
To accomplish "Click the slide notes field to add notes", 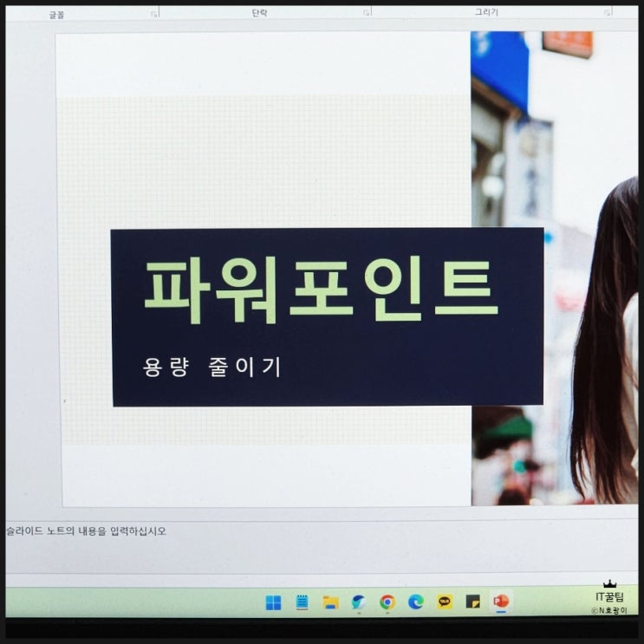I will point(322,547).
